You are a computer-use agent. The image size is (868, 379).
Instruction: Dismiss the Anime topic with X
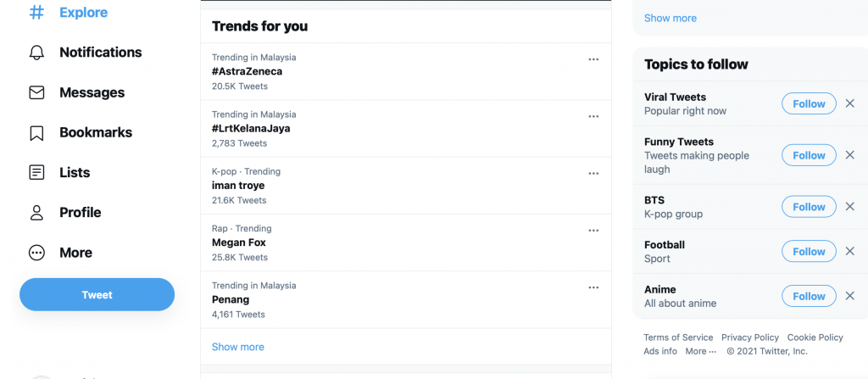click(850, 296)
